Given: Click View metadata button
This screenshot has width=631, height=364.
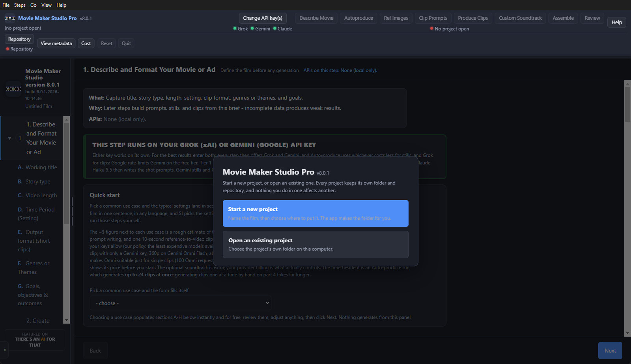Looking at the screenshot, I should [x=56, y=43].
